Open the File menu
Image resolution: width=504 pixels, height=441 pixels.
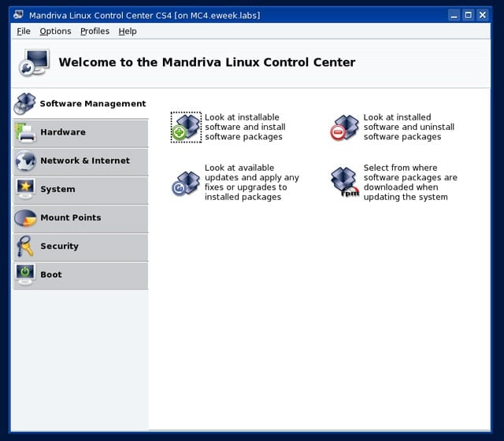pyautogui.click(x=24, y=31)
